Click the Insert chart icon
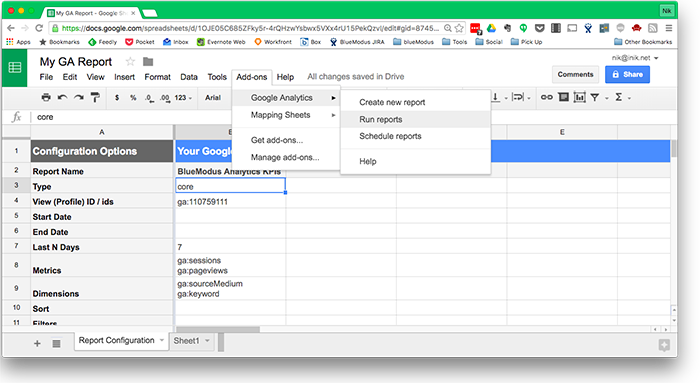Image resolution: width=700 pixels, height=383 pixels. [x=579, y=97]
